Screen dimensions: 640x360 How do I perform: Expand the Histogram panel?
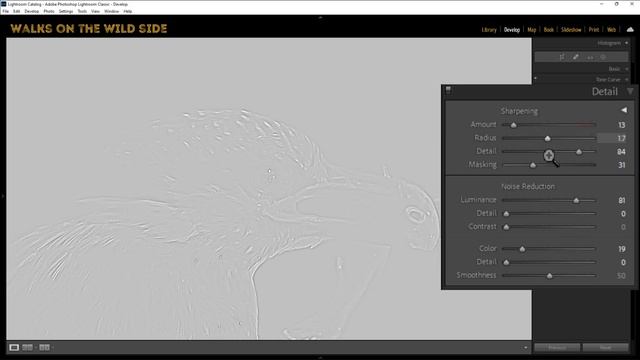click(x=627, y=43)
